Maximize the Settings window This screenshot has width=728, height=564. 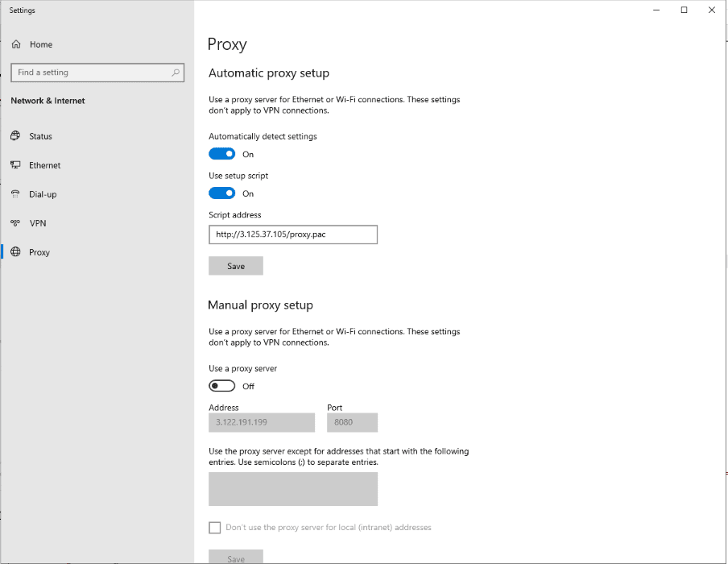pos(684,10)
